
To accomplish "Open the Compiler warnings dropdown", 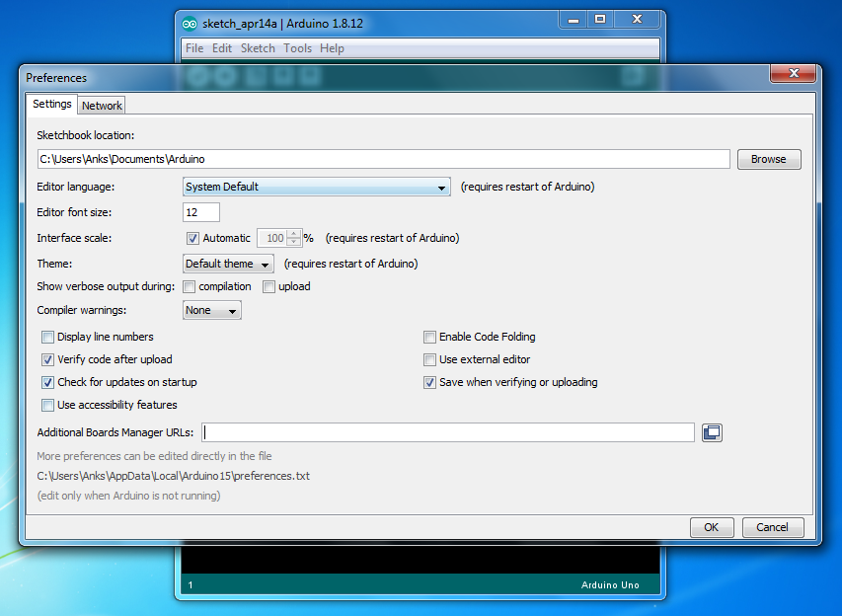I will (211, 310).
